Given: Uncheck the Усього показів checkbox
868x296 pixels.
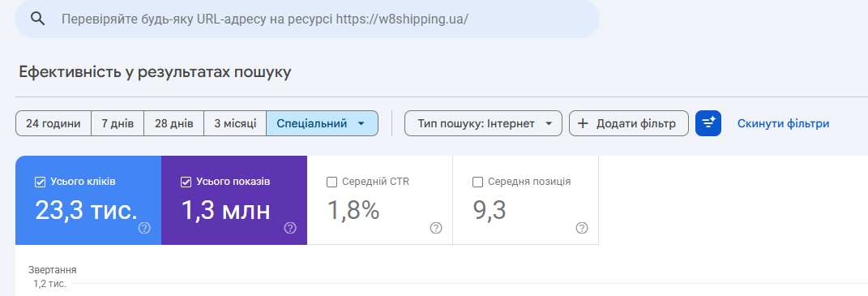Looking at the screenshot, I should pyautogui.click(x=186, y=182).
